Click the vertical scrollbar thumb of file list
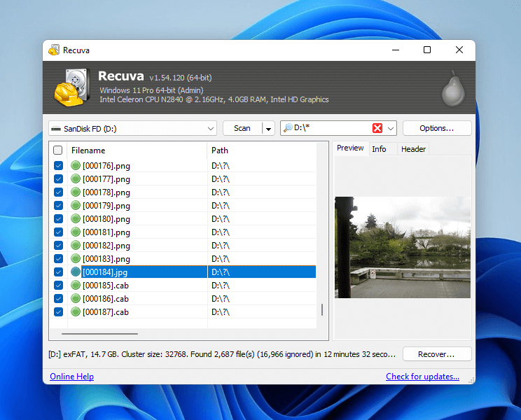 [x=322, y=310]
